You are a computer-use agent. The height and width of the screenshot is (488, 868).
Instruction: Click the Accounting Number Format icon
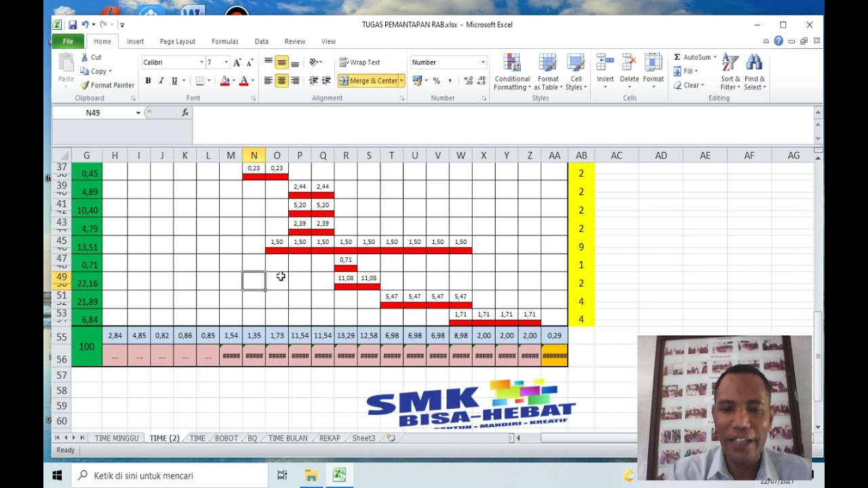point(416,81)
